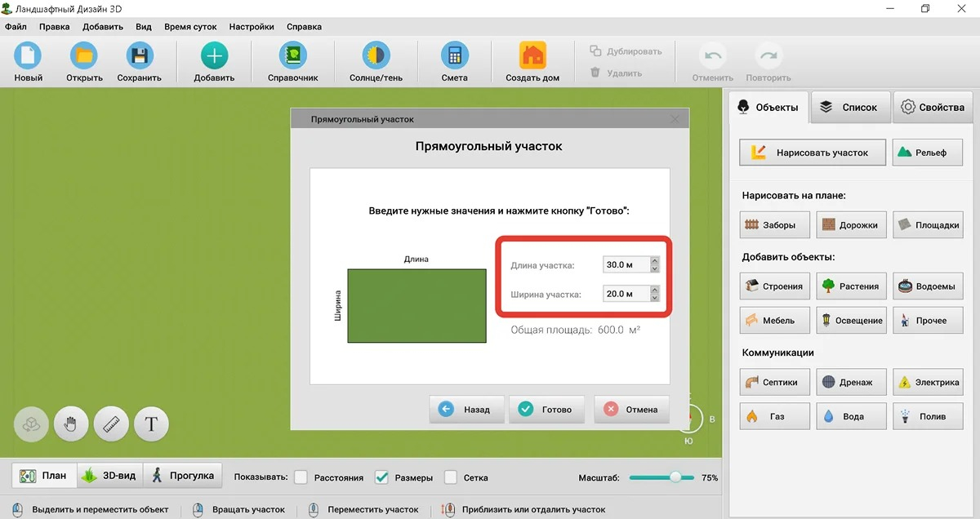Select the text T tool
The width and height of the screenshot is (980, 519).
151,424
